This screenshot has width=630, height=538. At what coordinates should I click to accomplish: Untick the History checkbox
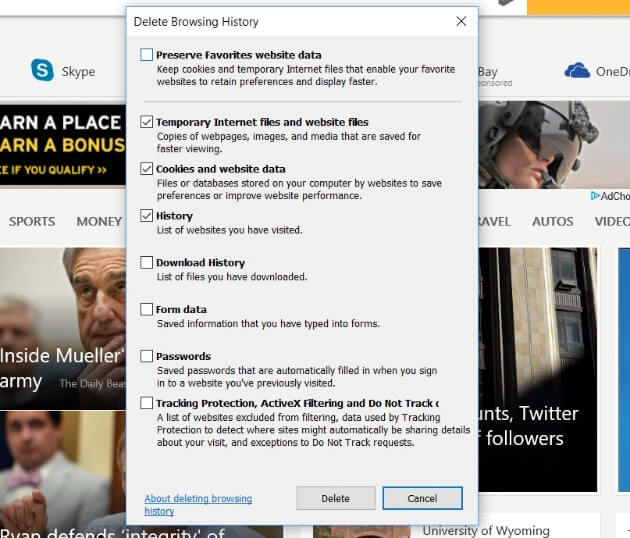[147, 216]
